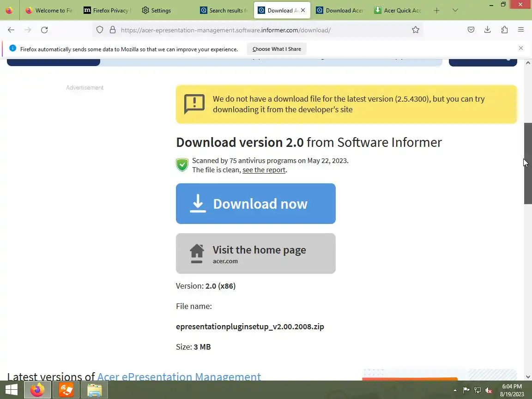Click the muted volume tray icon
The height and width of the screenshot is (399, 532).
(489, 390)
